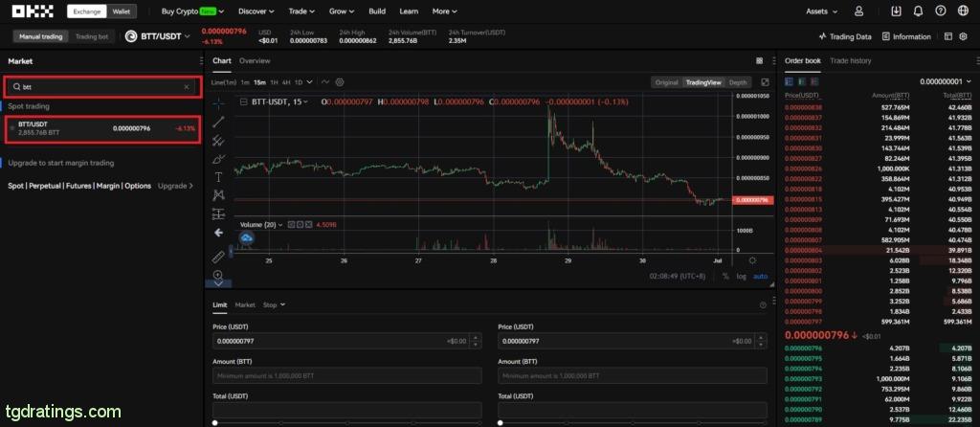Viewport: 980px width, 427px height.
Task: Switch chart to Original view
Action: (x=666, y=82)
